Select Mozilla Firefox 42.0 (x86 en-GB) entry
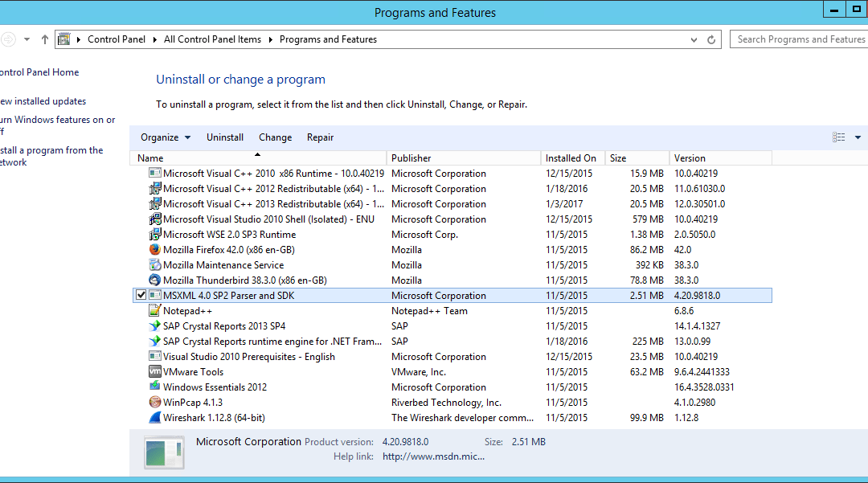The image size is (868, 483). point(228,250)
